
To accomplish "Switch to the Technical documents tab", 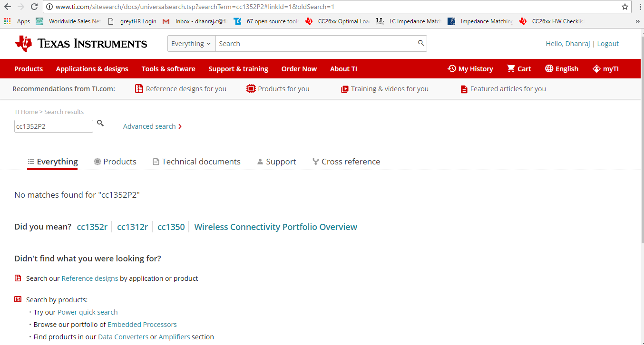I will [x=196, y=162].
